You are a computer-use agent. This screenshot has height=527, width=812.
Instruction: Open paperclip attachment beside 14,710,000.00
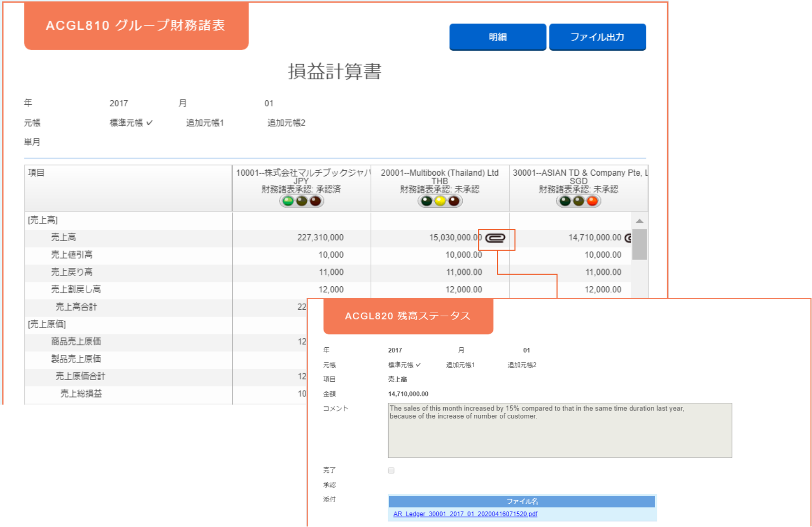pyautogui.click(x=628, y=238)
